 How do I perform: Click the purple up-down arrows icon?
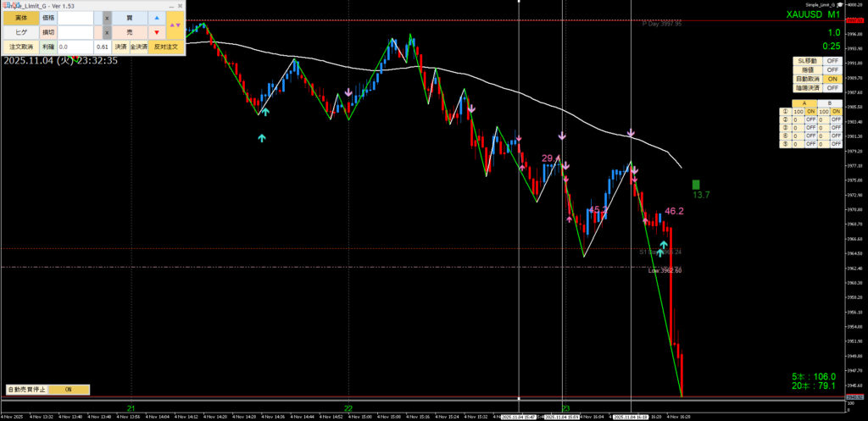[175, 25]
